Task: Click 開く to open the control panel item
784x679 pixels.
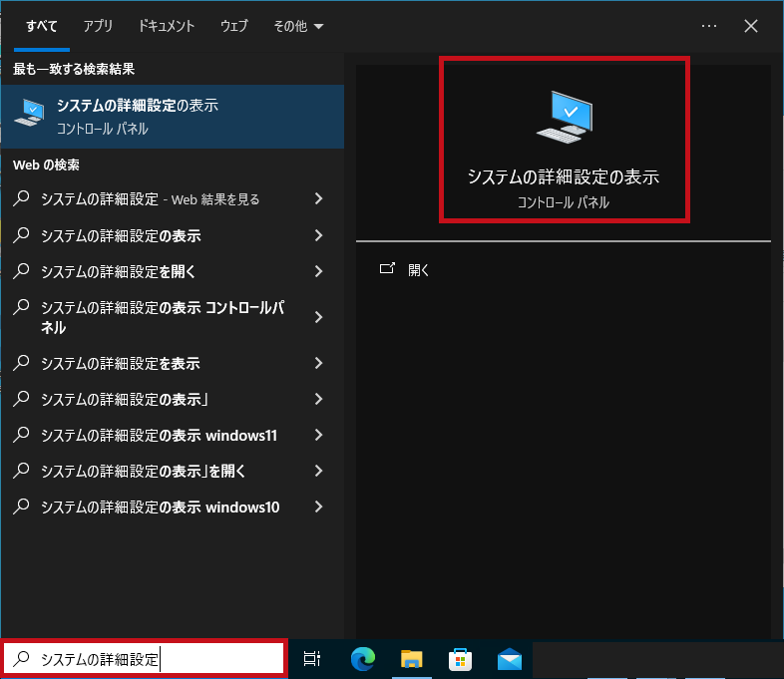Action: click(418, 270)
